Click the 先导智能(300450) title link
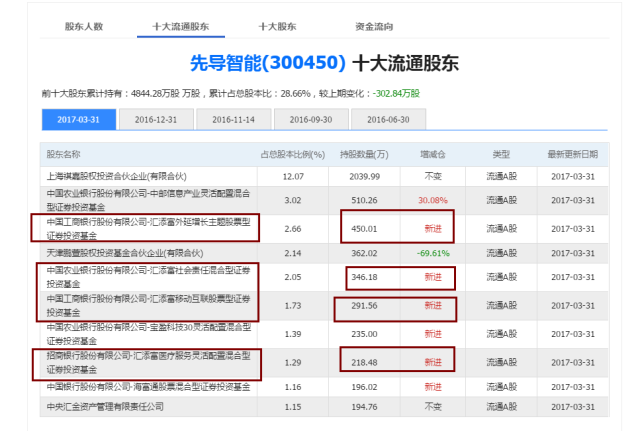The width and height of the screenshot is (640, 431). pyautogui.click(x=268, y=63)
